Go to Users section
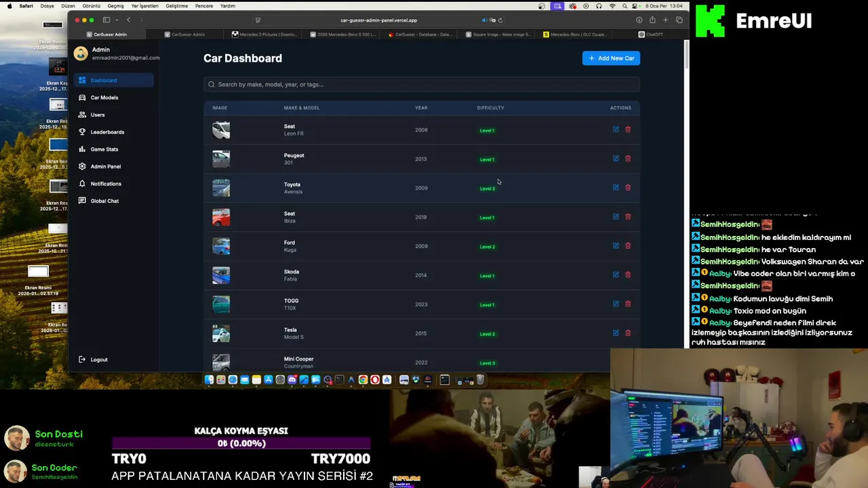 tap(113, 115)
